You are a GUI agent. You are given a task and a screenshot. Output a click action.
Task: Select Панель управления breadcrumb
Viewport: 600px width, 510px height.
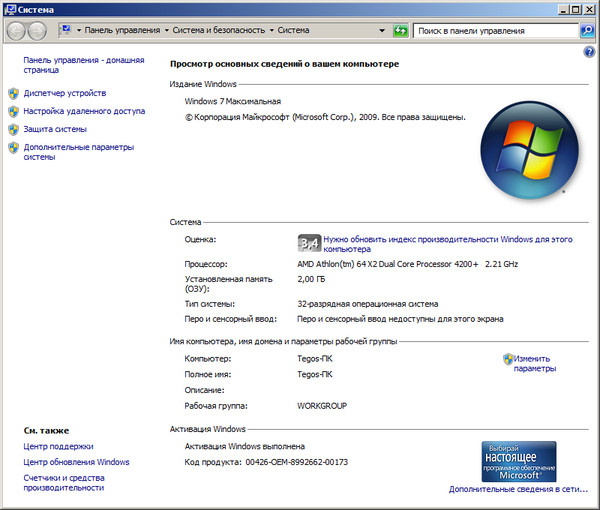pos(122,30)
